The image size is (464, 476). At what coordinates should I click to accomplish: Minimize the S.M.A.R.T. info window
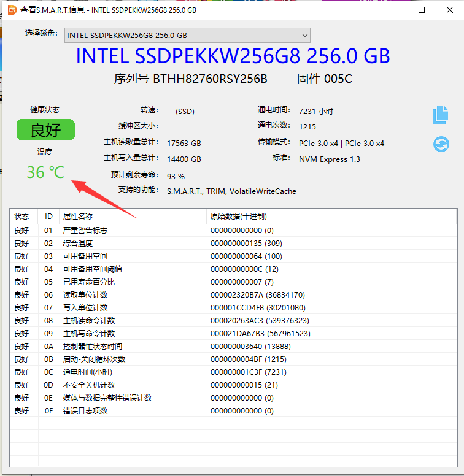394,10
